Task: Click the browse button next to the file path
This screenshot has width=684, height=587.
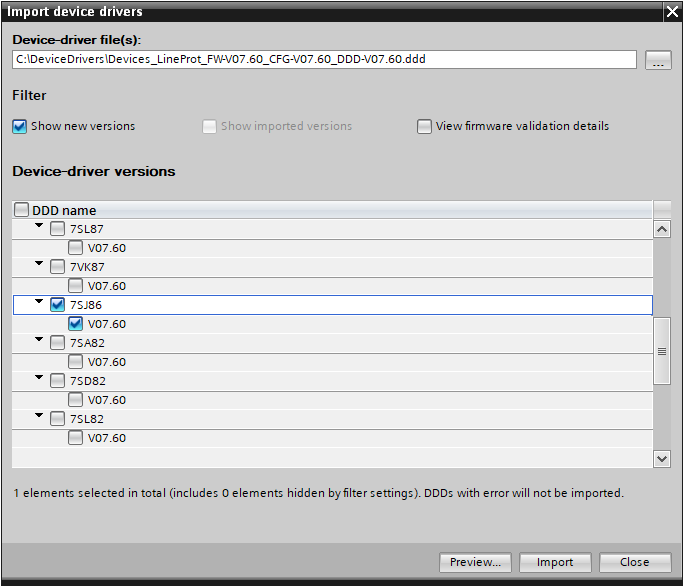Action: (658, 60)
